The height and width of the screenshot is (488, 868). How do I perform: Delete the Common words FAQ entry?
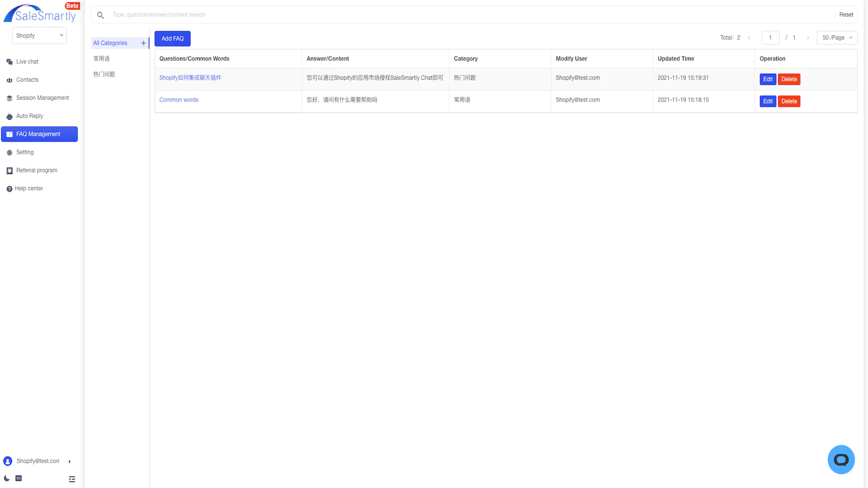point(789,101)
